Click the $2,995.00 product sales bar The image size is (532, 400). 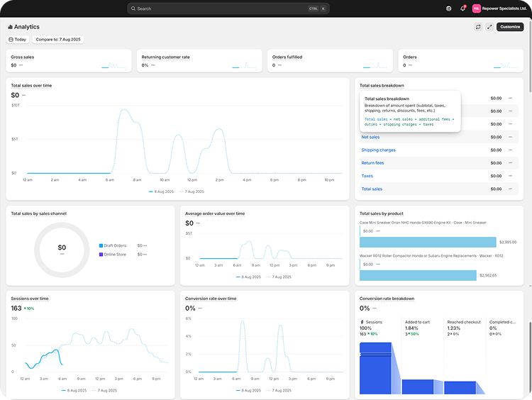[x=428, y=243]
